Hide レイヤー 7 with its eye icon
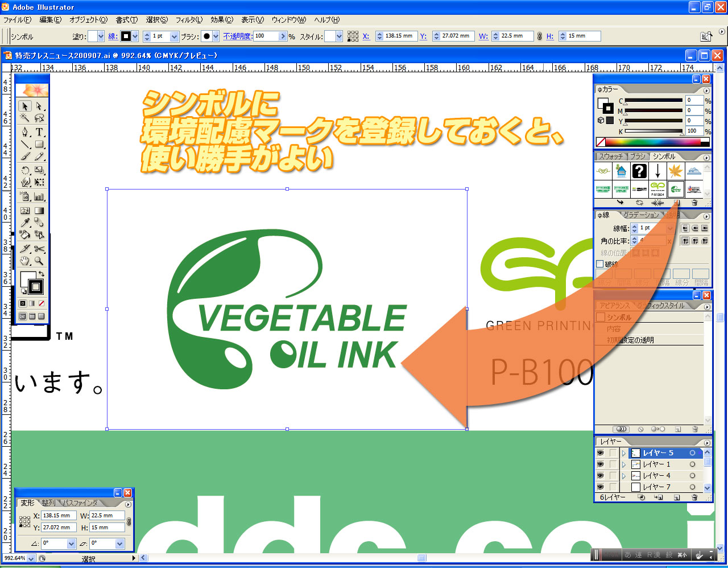This screenshot has width=728, height=568. click(601, 487)
